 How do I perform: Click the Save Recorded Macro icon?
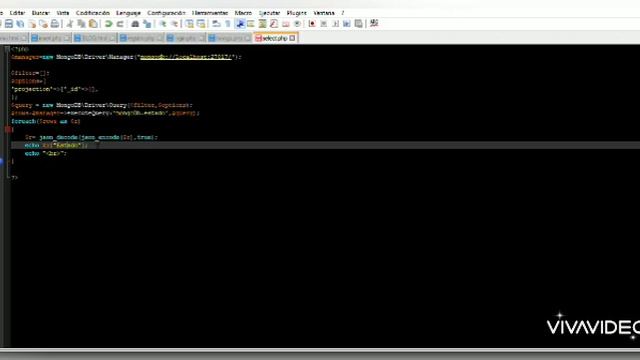tap(358, 24)
